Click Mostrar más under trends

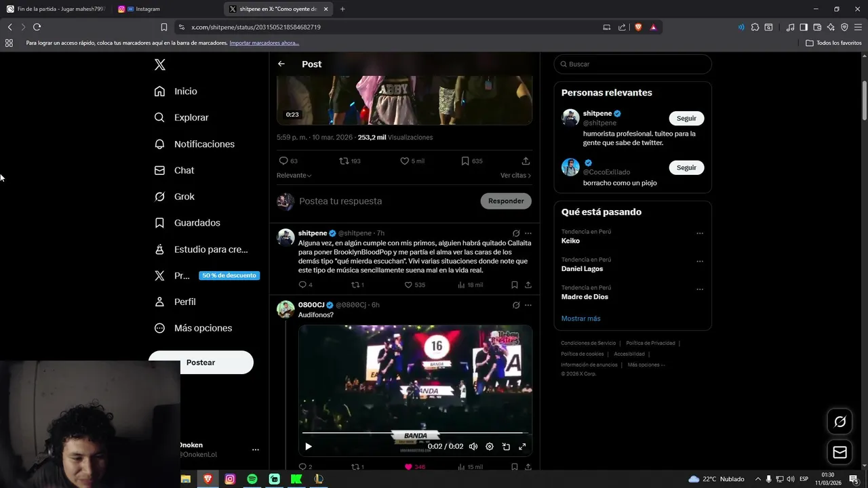click(x=580, y=319)
